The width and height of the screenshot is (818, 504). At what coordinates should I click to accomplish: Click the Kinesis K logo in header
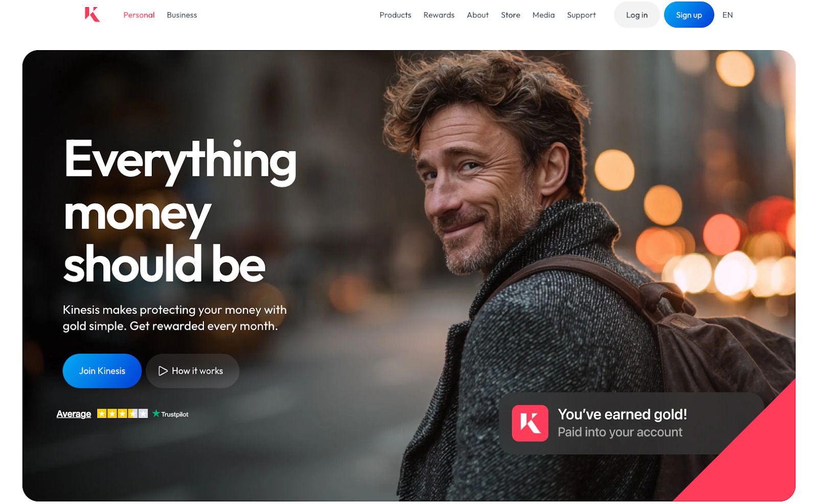click(92, 14)
